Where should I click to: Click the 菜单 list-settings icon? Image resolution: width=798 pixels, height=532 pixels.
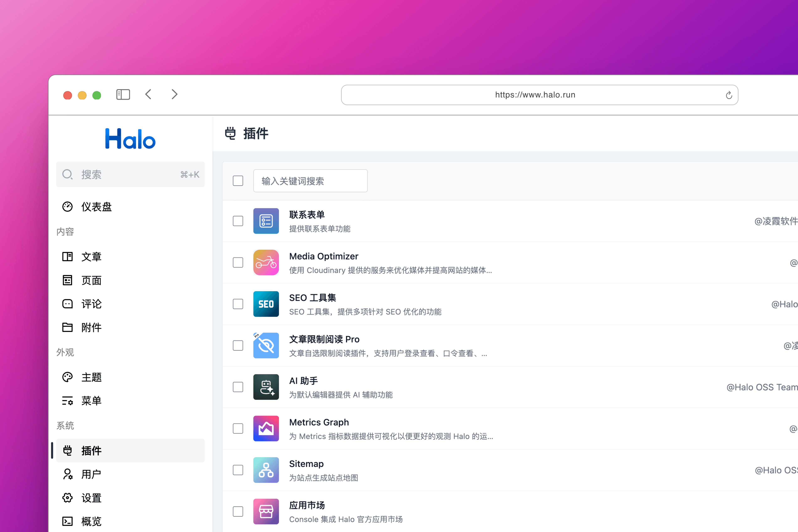[68, 401]
